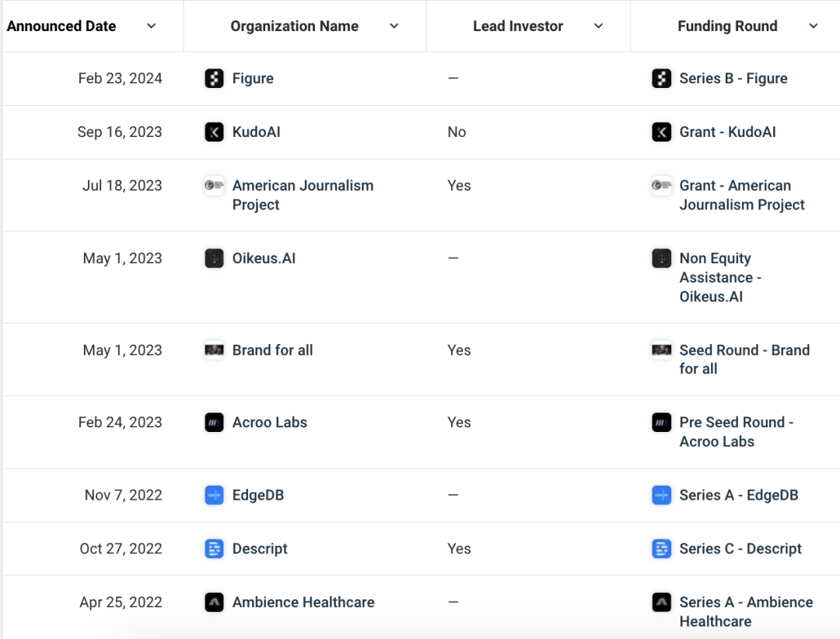Viewport: 840px width, 639px height.
Task: Click the Acroo Labs logo beside organization name
Action: pyautogui.click(x=214, y=423)
